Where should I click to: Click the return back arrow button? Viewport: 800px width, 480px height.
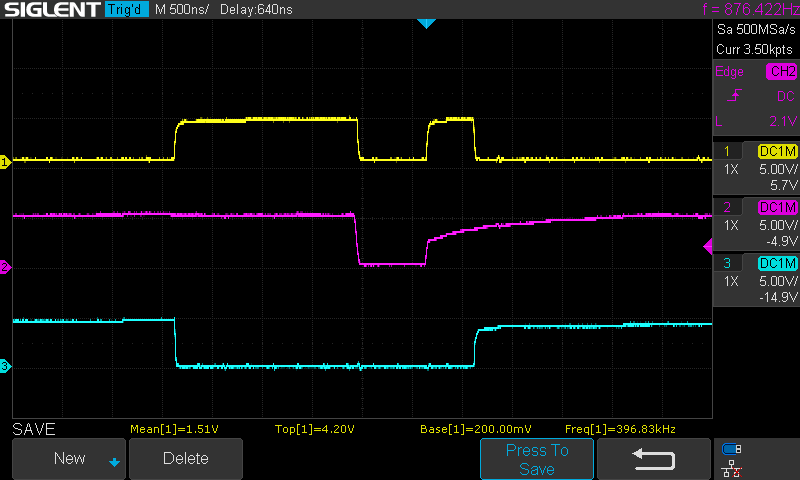(654, 459)
